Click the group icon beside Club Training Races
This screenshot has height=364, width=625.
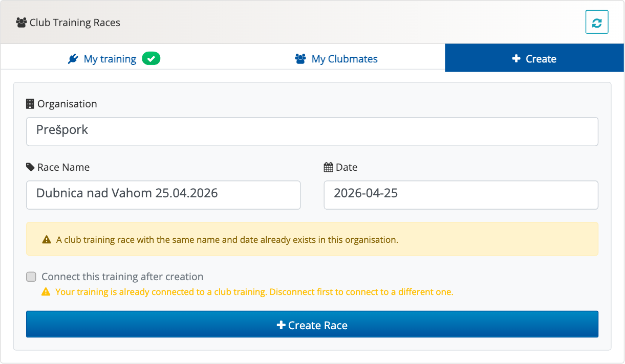click(x=21, y=22)
